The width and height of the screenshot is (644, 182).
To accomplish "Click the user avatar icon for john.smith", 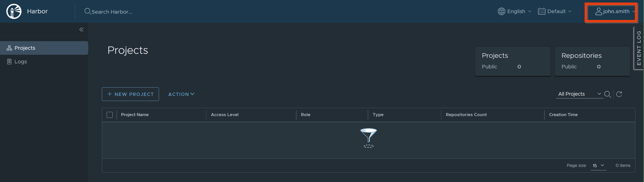I will pyautogui.click(x=599, y=11).
